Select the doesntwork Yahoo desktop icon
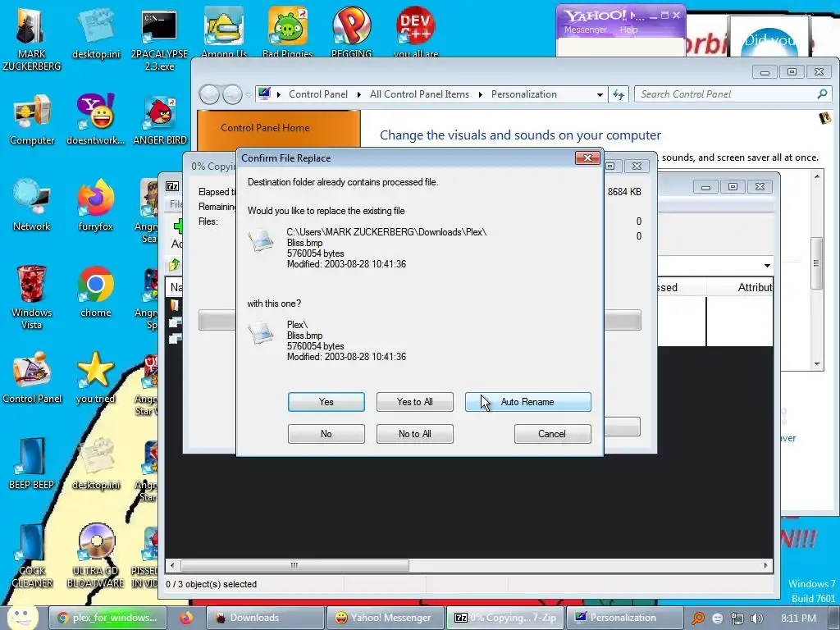840x630 pixels. point(96,120)
